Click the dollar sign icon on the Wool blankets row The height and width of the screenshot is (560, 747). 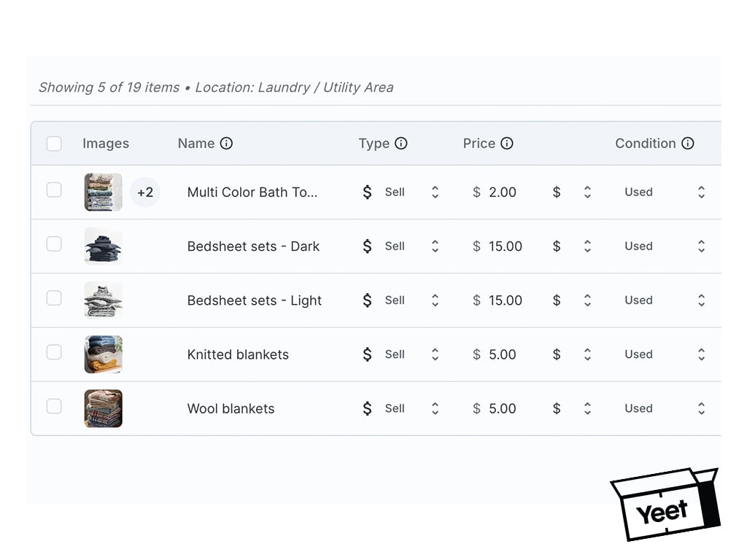[x=367, y=408]
